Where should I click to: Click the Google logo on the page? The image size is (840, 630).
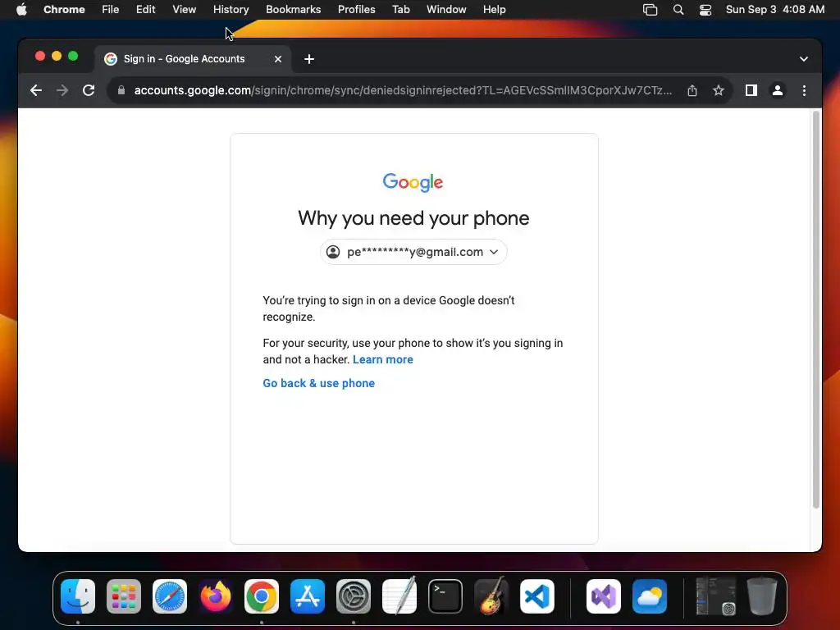pyautogui.click(x=413, y=182)
